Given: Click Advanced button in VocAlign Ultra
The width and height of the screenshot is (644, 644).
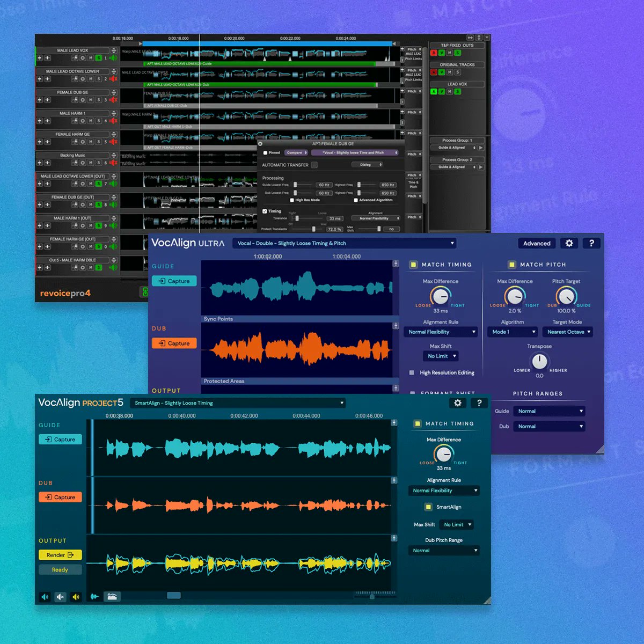Looking at the screenshot, I should coord(537,243).
